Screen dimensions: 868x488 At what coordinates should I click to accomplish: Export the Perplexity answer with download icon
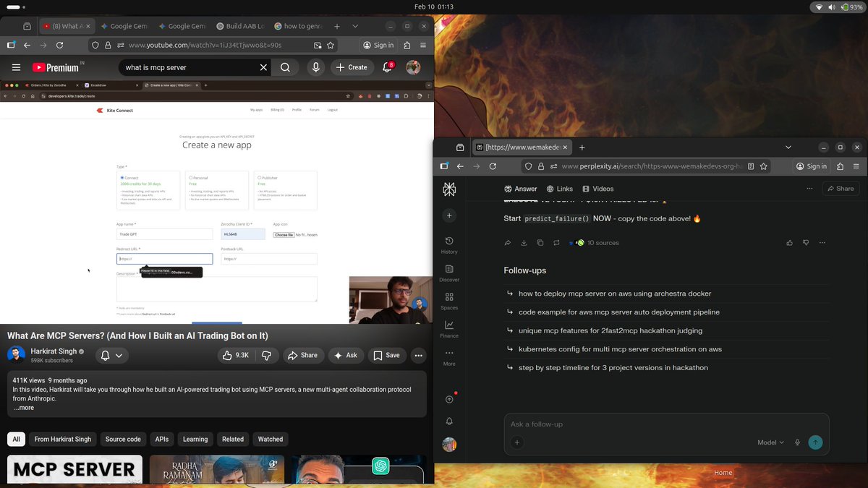point(524,243)
